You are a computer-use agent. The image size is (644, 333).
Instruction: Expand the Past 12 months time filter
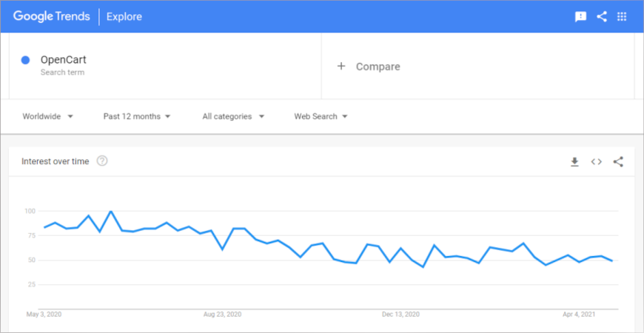point(137,116)
